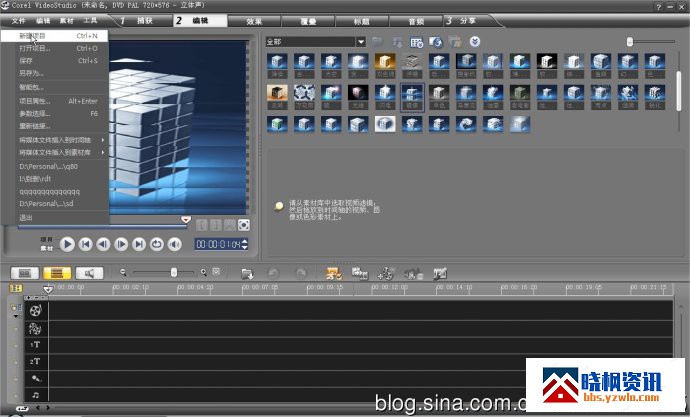Switch to audio view mode
The height and width of the screenshot is (417, 690).
coord(90,272)
